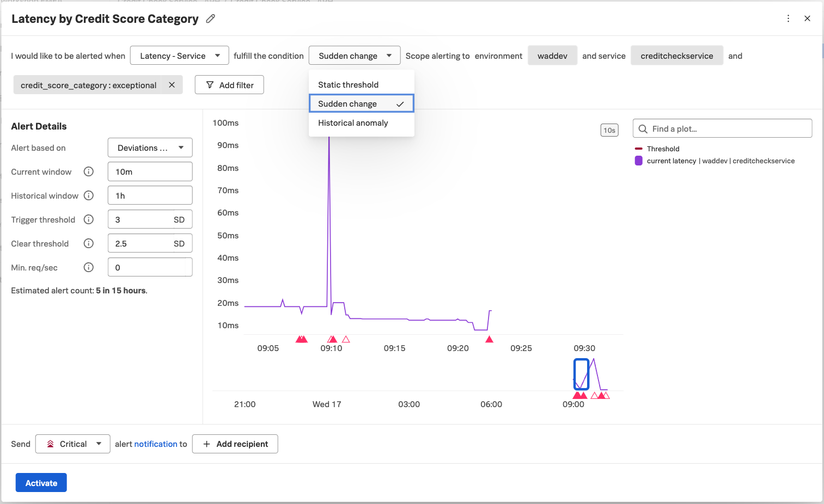Click info icon next to Current window
Viewport: 824px width, 504px height.
pos(89,172)
